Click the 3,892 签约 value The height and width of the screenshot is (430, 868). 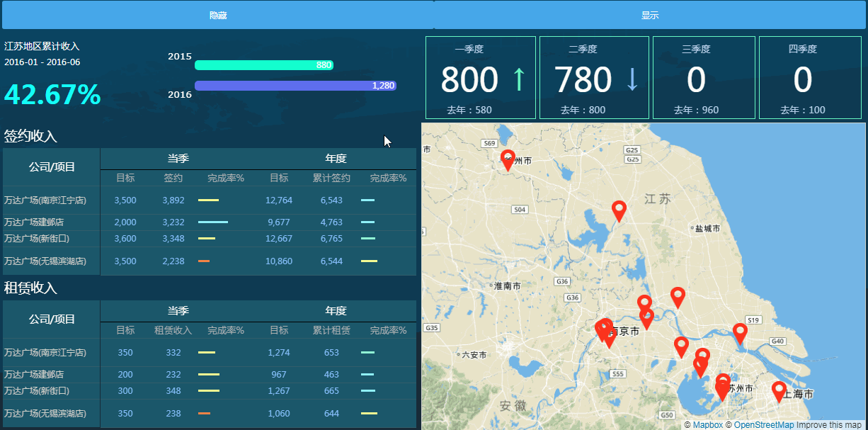click(173, 200)
